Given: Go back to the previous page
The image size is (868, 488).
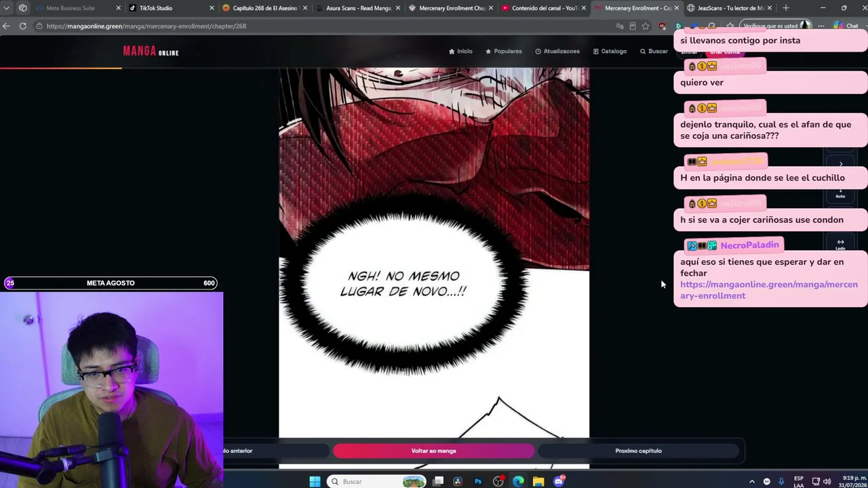Looking at the screenshot, I should 7,26.
